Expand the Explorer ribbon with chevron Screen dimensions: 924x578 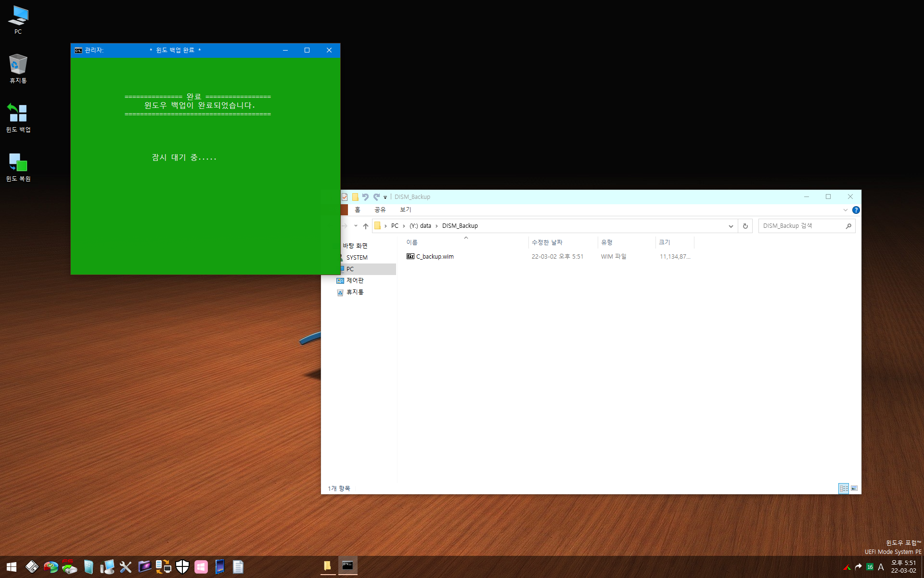pyautogui.click(x=845, y=210)
